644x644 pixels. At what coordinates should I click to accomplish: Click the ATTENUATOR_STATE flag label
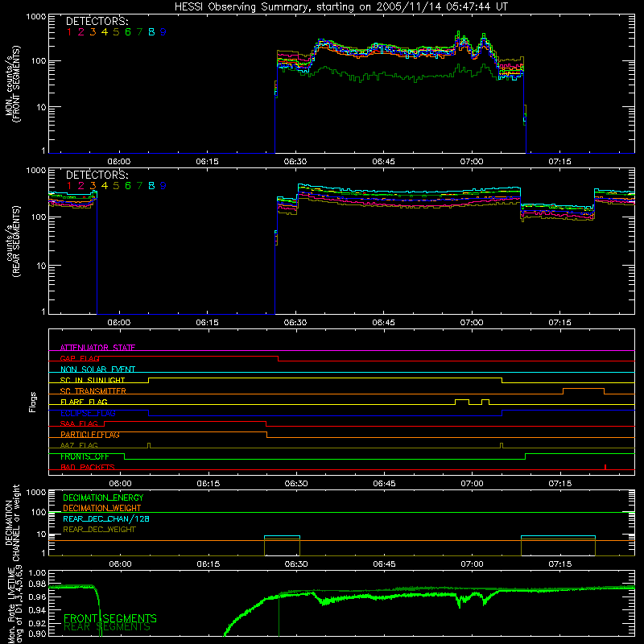(x=97, y=348)
